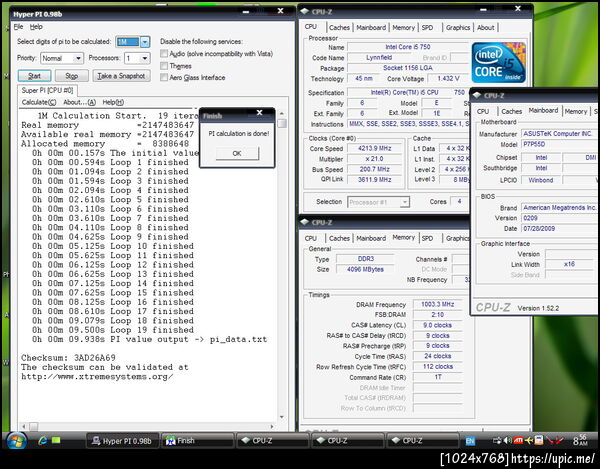Open Graphics tab in the top CPU-Z window

point(458,28)
